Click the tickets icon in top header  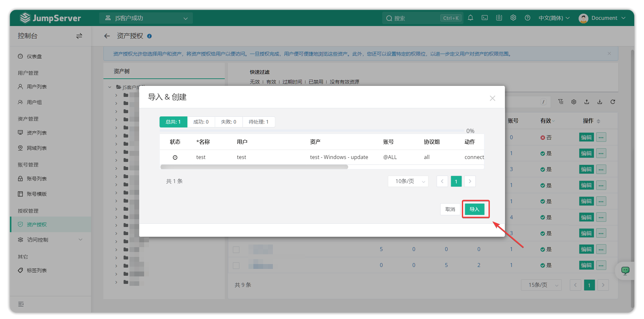(x=499, y=18)
